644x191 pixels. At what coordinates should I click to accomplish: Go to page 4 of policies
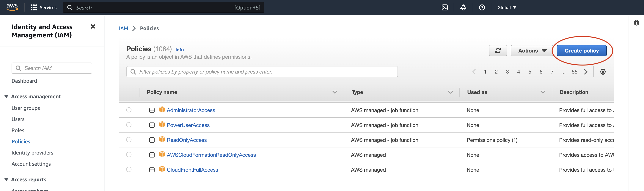[519, 72]
